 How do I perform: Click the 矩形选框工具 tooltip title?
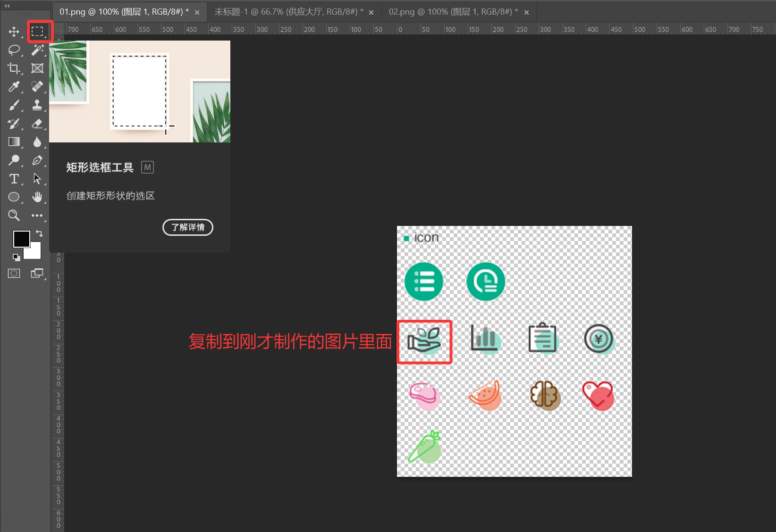pos(100,167)
